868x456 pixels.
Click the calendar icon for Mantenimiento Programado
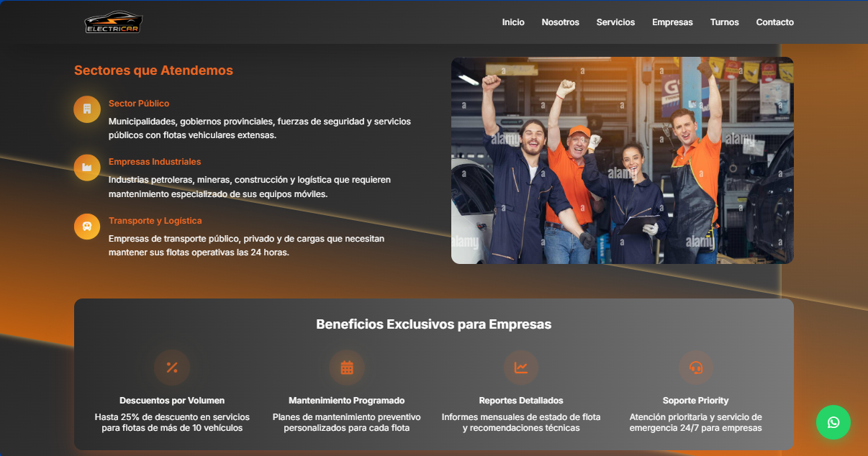coord(347,368)
